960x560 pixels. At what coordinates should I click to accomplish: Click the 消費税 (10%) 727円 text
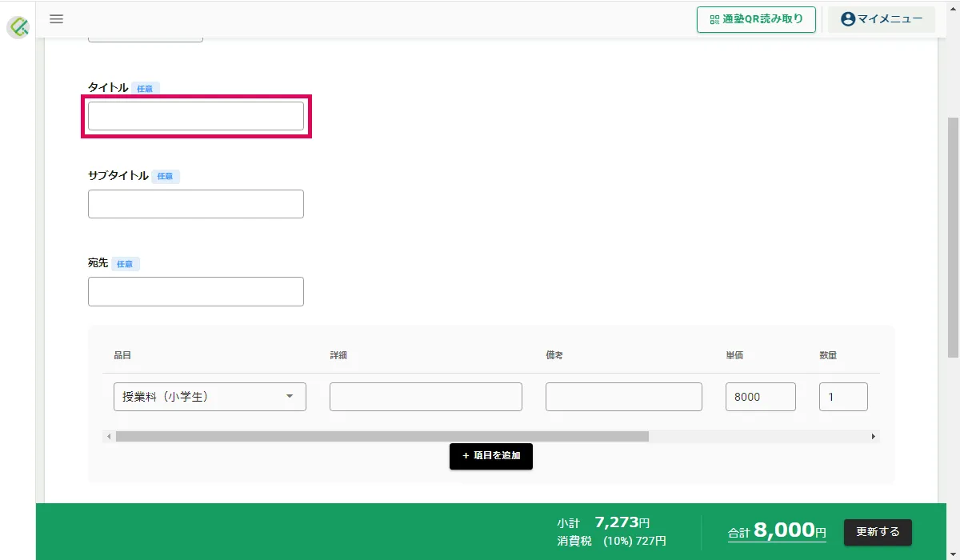tap(611, 542)
